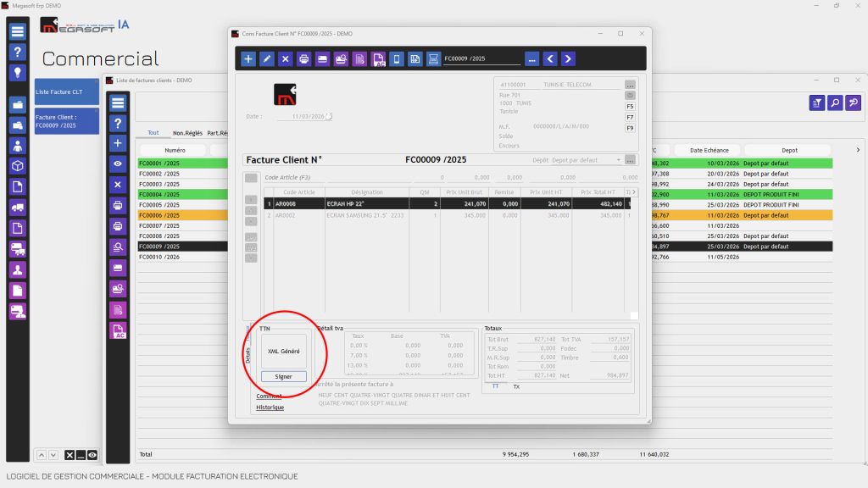Open the date picker beside the invoice date
Image resolution: width=868 pixels, height=488 pixels.
(x=329, y=116)
